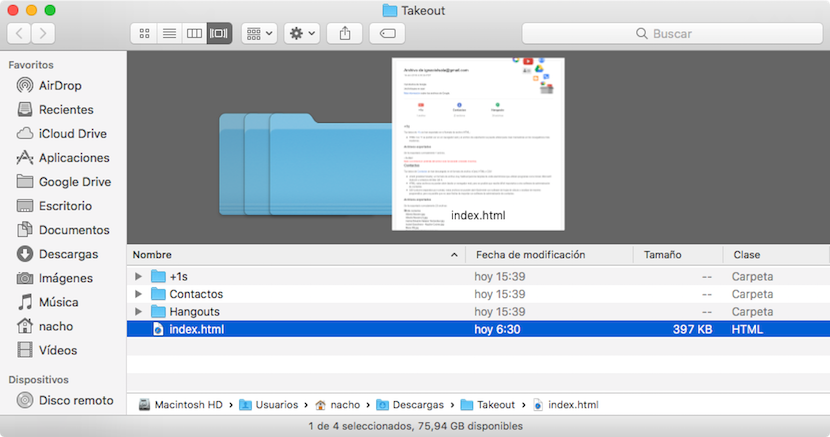Expand the +1s folder disclosure triangle
This screenshot has height=437, width=830.
138,276
